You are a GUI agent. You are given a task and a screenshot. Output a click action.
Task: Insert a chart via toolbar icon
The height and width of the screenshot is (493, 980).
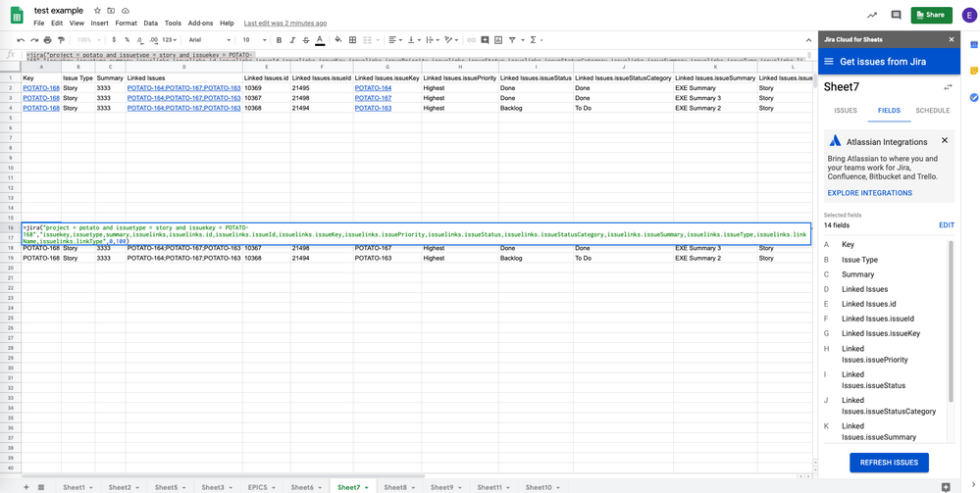coord(497,40)
